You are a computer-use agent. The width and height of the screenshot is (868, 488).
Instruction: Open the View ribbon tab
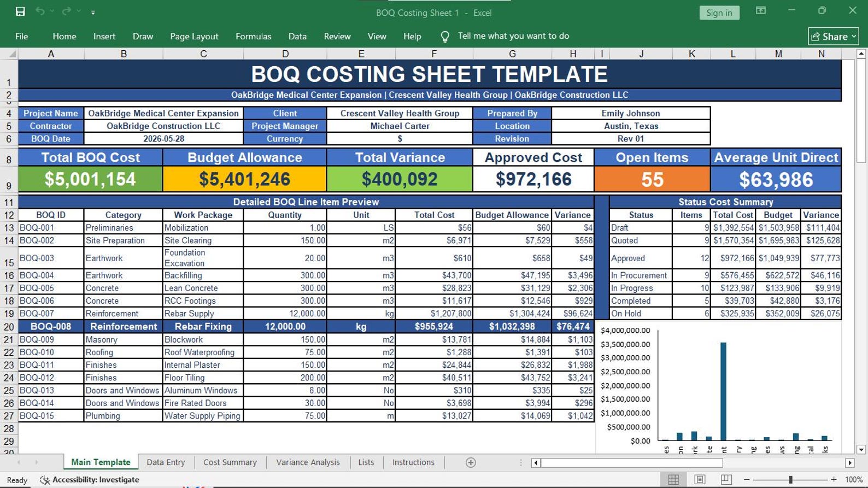pos(377,36)
